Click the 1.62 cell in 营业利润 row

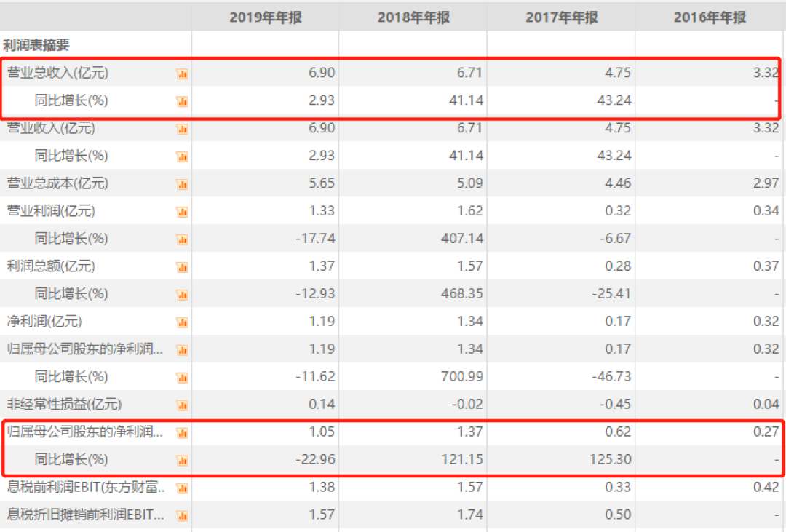coord(469,210)
